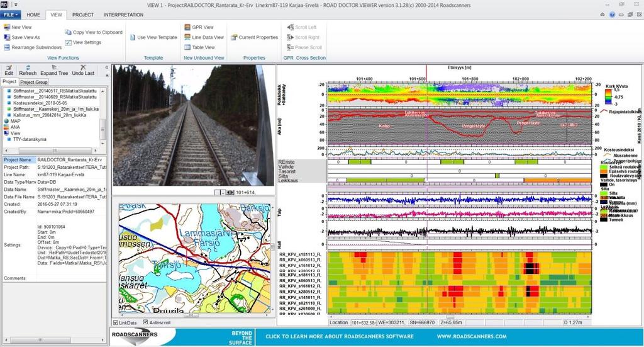
Task: Open the New View command
Action: click(x=18, y=27)
